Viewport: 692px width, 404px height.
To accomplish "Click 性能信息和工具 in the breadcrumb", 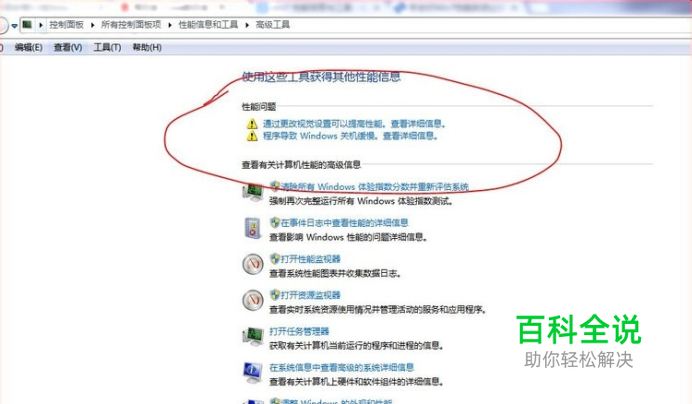I will coord(208,25).
